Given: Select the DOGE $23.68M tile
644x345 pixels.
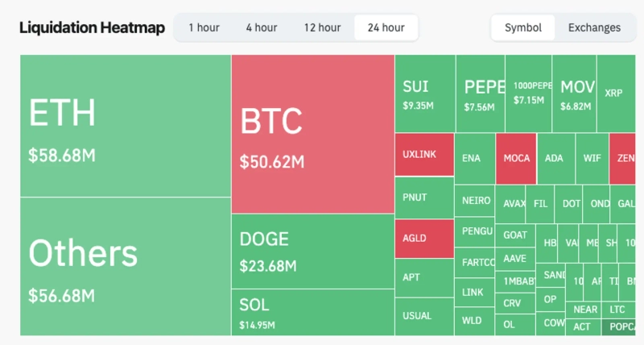Looking at the screenshot, I should (312, 251).
